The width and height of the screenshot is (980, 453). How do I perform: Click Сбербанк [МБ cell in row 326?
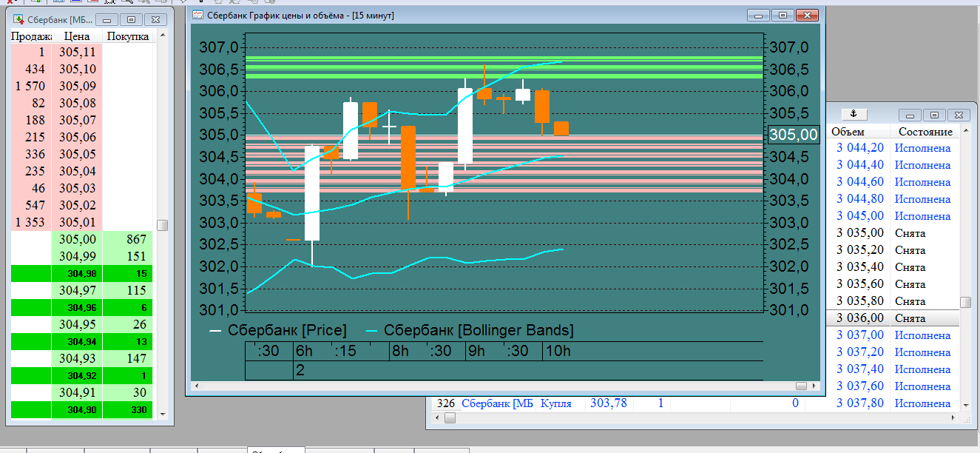[x=497, y=403]
